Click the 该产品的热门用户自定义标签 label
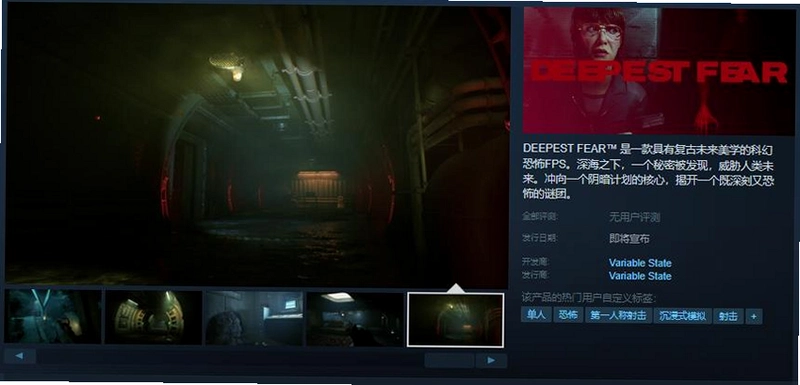This screenshot has height=385, width=800. click(x=588, y=298)
